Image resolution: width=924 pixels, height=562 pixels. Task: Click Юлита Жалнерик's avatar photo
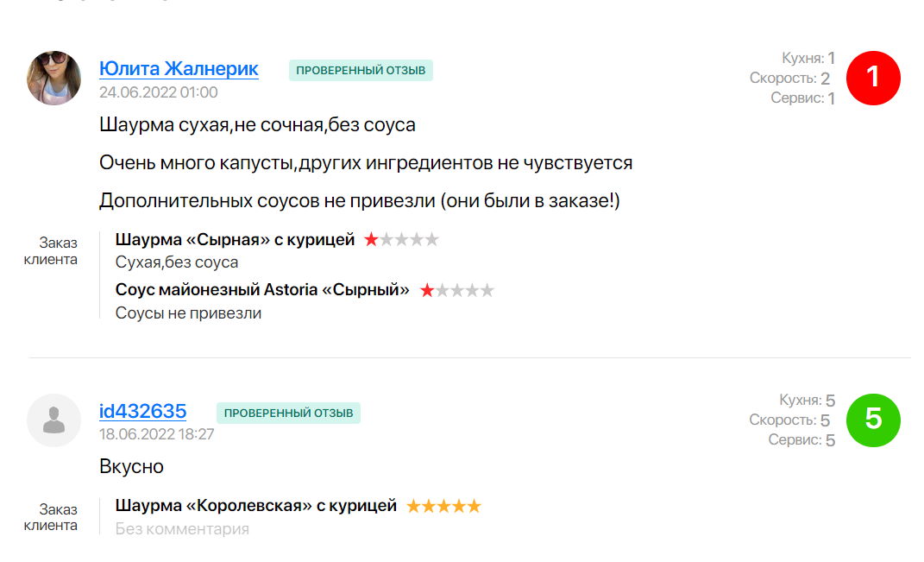[x=54, y=78]
